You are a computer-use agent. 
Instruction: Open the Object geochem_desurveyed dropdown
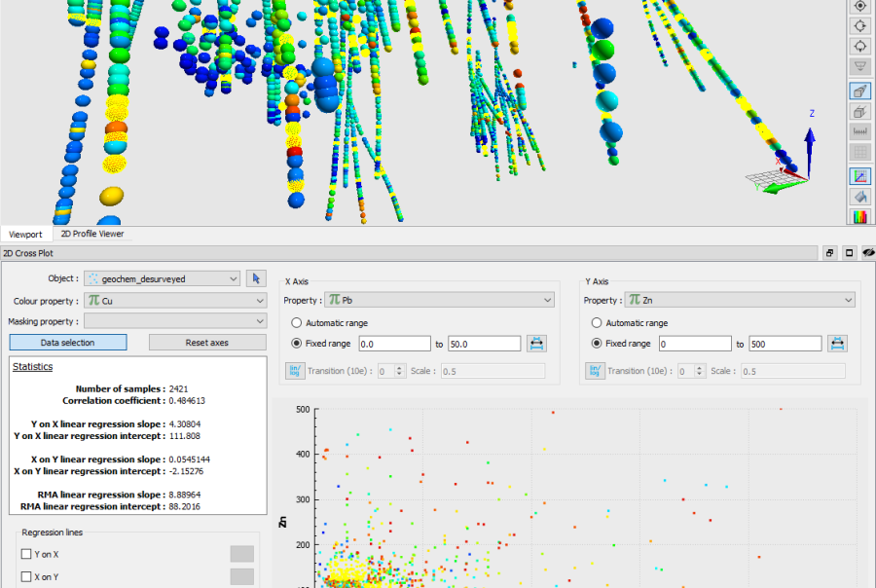(162, 278)
